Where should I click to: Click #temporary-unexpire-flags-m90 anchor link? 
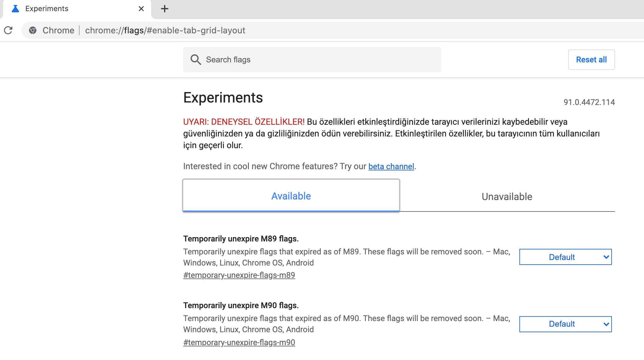pyautogui.click(x=239, y=342)
